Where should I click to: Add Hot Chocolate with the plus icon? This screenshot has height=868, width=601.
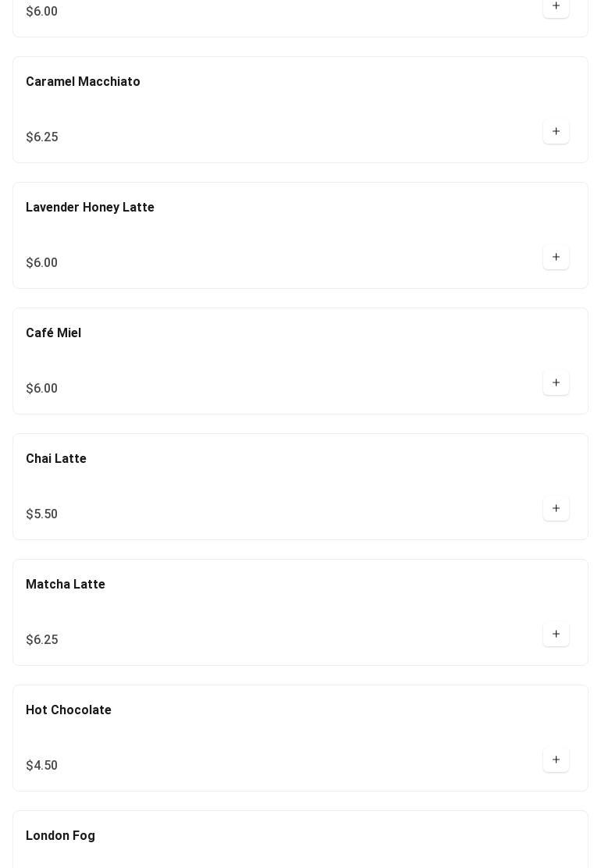click(x=556, y=759)
